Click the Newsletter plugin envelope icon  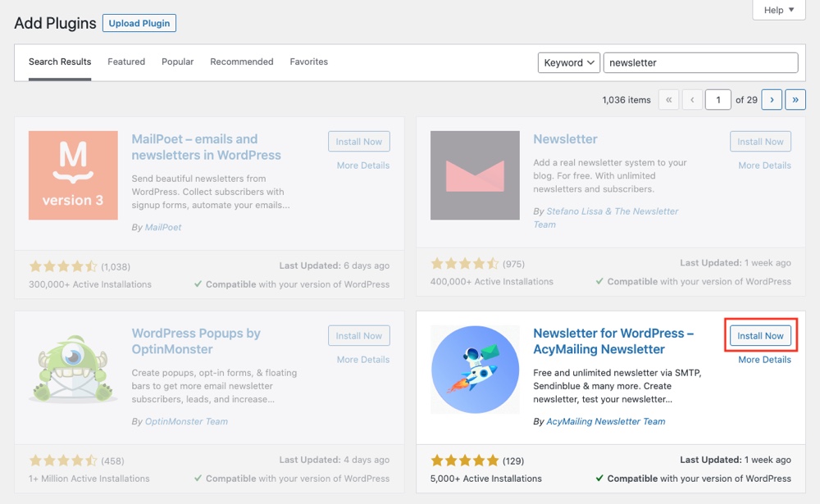click(475, 175)
